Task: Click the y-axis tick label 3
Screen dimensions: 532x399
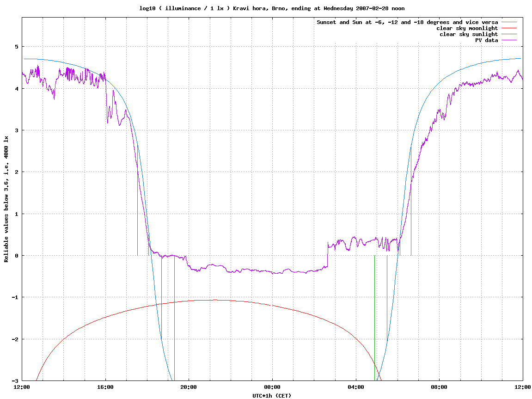Action: (17, 130)
